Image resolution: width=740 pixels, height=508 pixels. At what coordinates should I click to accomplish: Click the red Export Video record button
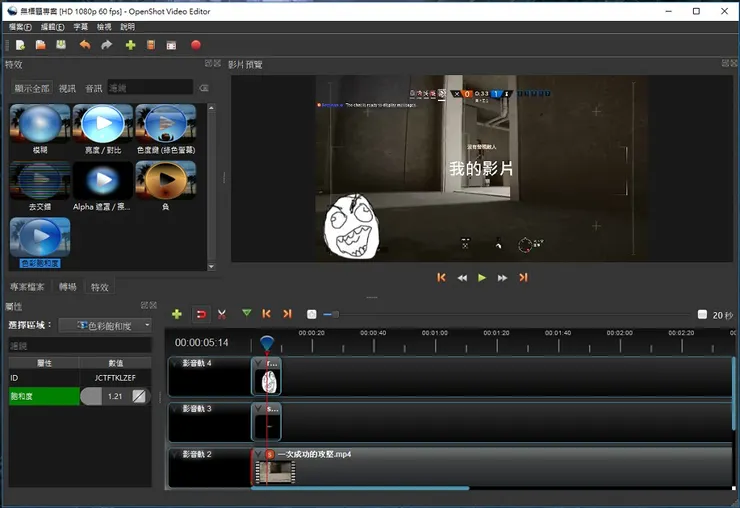point(196,45)
